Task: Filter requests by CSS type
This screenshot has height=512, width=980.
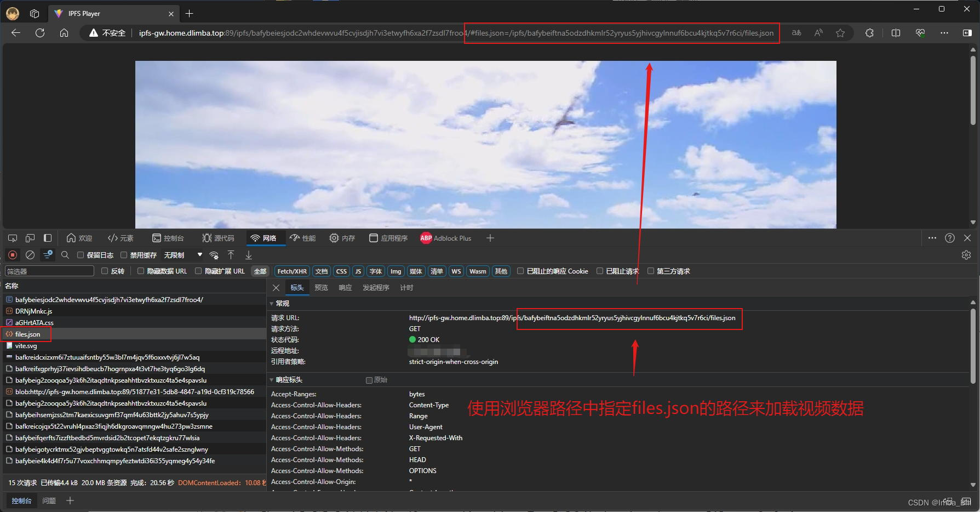Action: pyautogui.click(x=341, y=271)
